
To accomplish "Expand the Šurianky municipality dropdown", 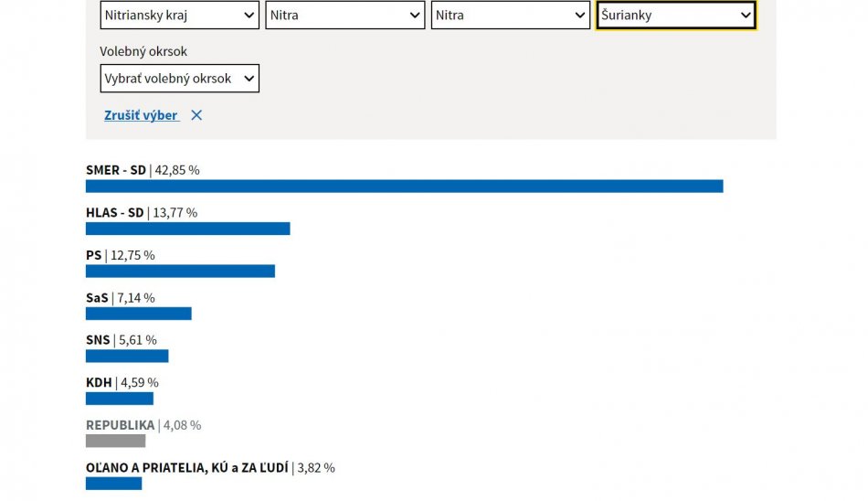I will click(676, 16).
